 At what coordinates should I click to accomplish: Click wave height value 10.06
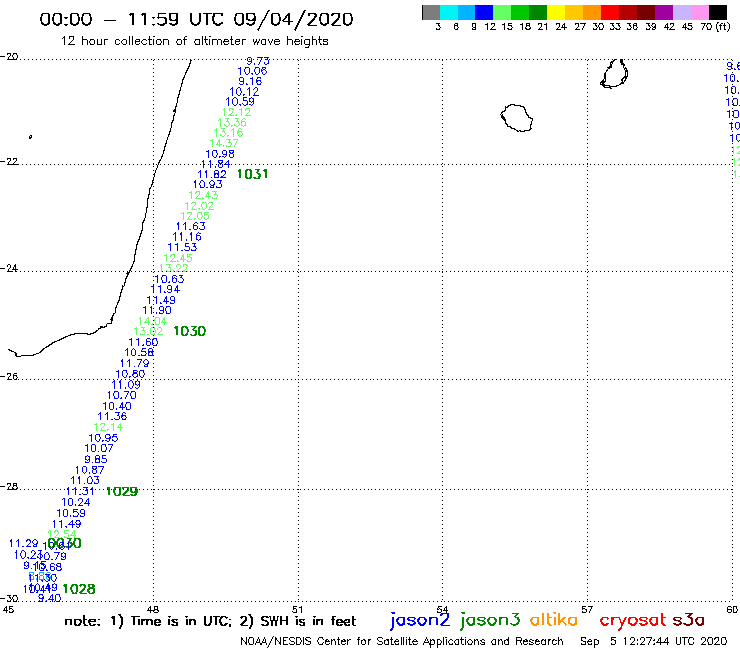pos(252,71)
